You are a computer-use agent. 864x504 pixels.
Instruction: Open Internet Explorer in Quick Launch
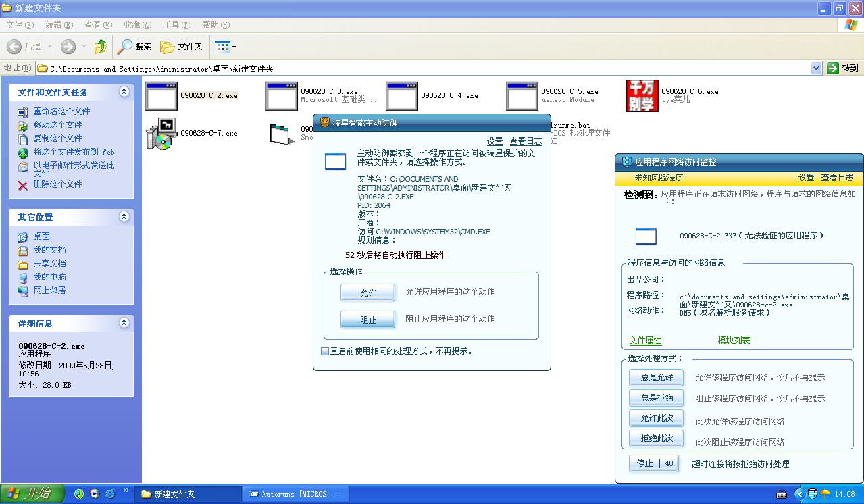coord(109,494)
